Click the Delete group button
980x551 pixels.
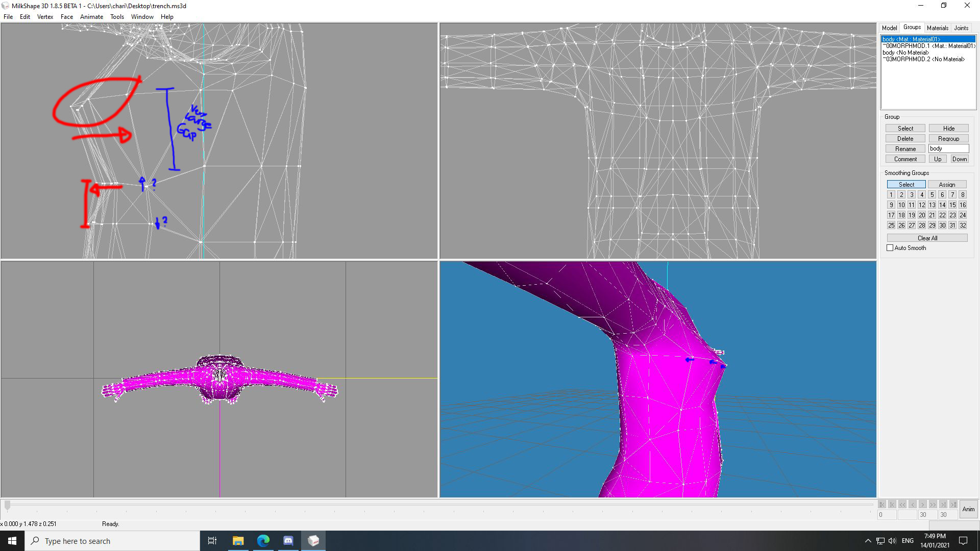coord(905,139)
